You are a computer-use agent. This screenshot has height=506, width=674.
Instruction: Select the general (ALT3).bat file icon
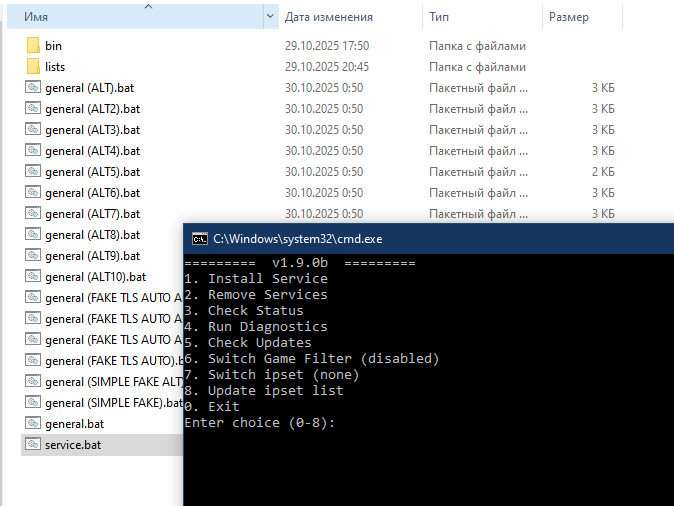pyautogui.click(x=33, y=129)
